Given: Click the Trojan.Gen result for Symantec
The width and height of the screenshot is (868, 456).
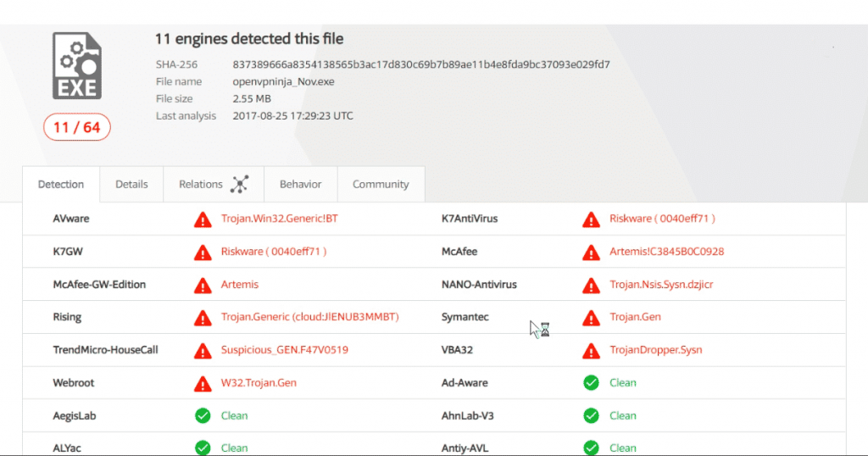Looking at the screenshot, I should pos(636,316).
